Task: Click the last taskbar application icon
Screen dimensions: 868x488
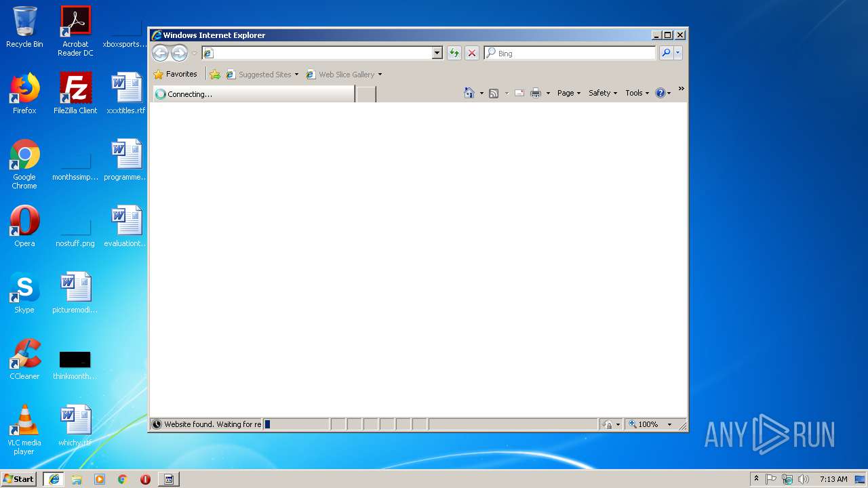Action: [169, 479]
